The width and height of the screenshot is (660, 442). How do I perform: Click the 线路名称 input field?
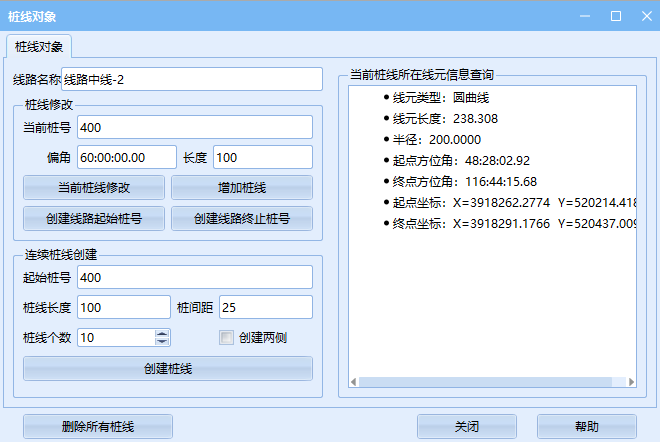click(x=192, y=79)
